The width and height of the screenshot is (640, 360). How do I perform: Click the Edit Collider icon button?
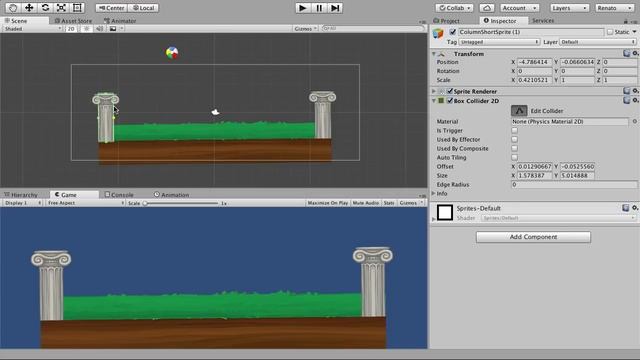[519, 111]
